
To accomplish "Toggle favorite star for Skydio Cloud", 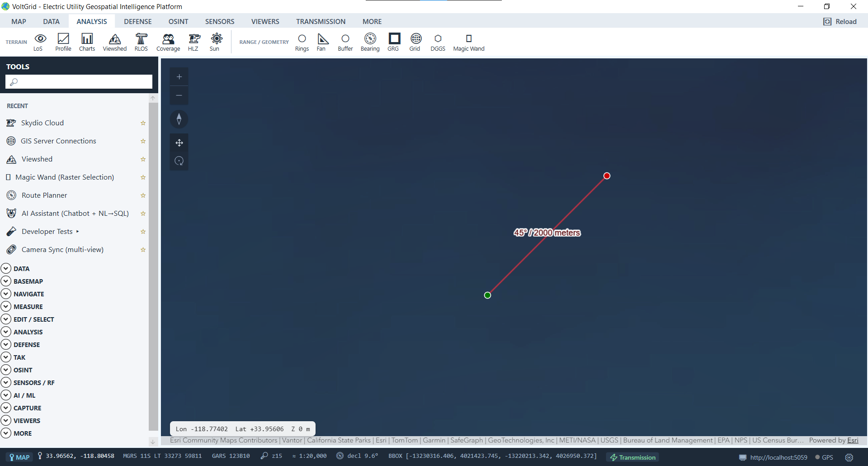I will (x=143, y=123).
